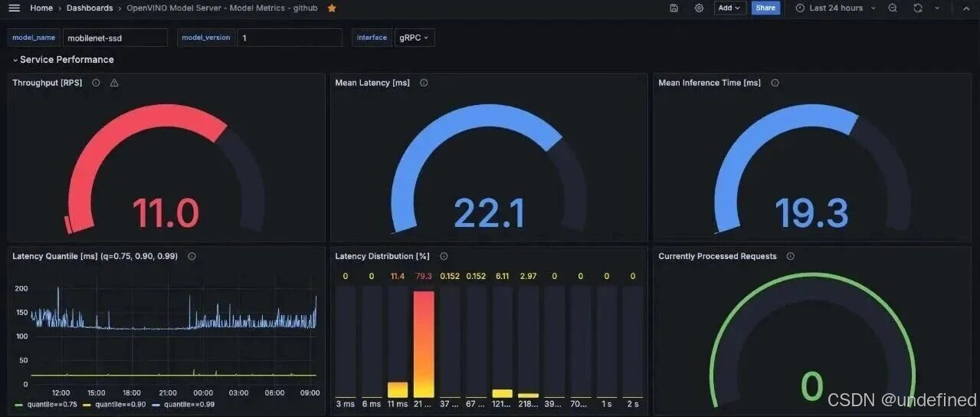
Task: Click the 6 ms bar label
Action: pyautogui.click(x=372, y=404)
